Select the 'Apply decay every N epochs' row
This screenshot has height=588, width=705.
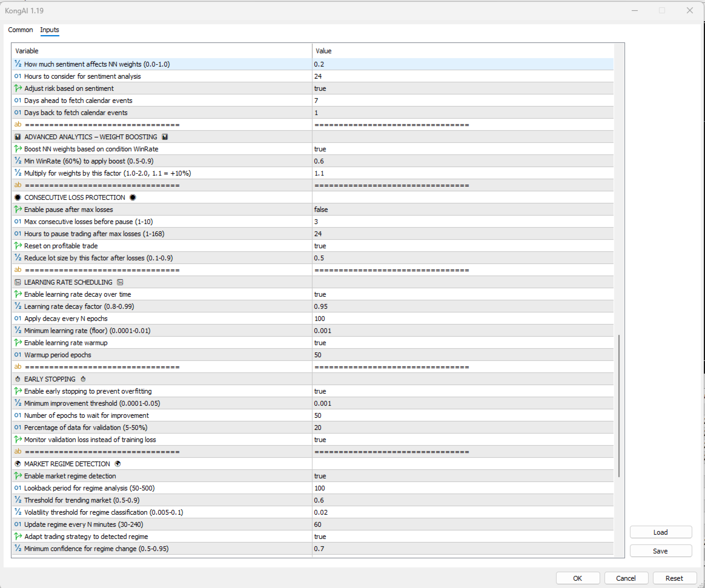click(x=313, y=319)
